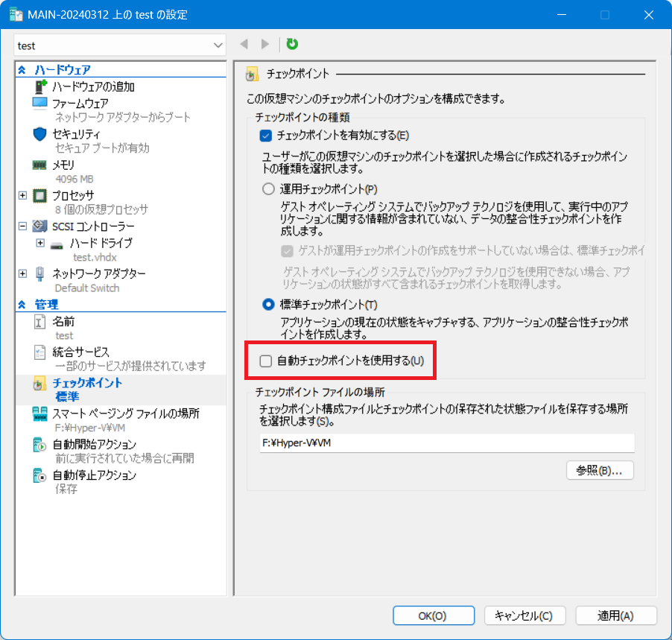Select 標準チェックポイント radio button
This screenshot has height=640, width=672.
pyautogui.click(x=268, y=304)
